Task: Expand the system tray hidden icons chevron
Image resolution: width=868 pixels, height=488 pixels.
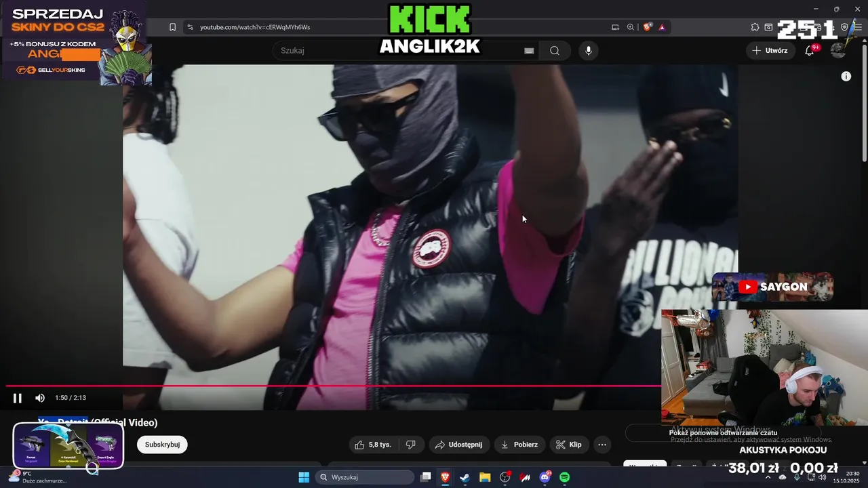Action: [768, 477]
